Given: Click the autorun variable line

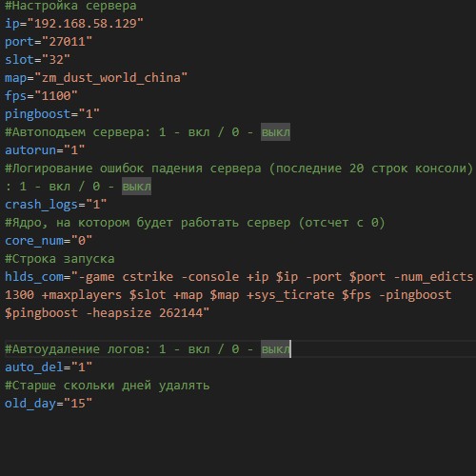Looking at the screenshot, I should coord(45,150).
